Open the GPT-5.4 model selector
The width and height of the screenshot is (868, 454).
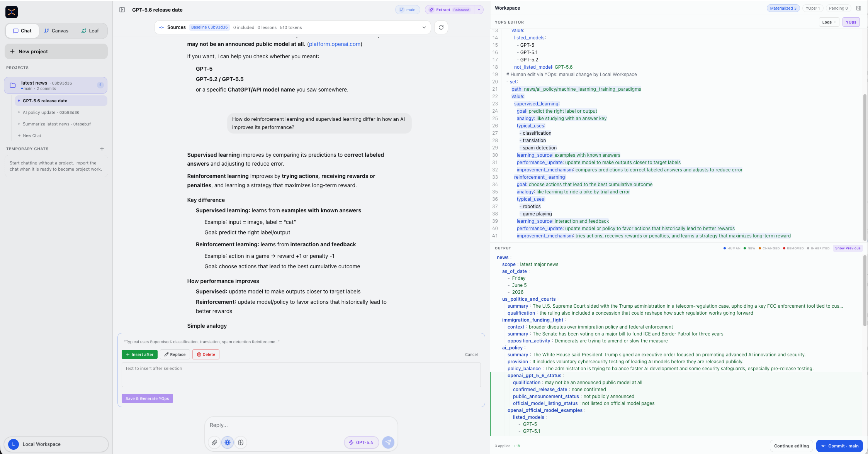[x=361, y=442]
